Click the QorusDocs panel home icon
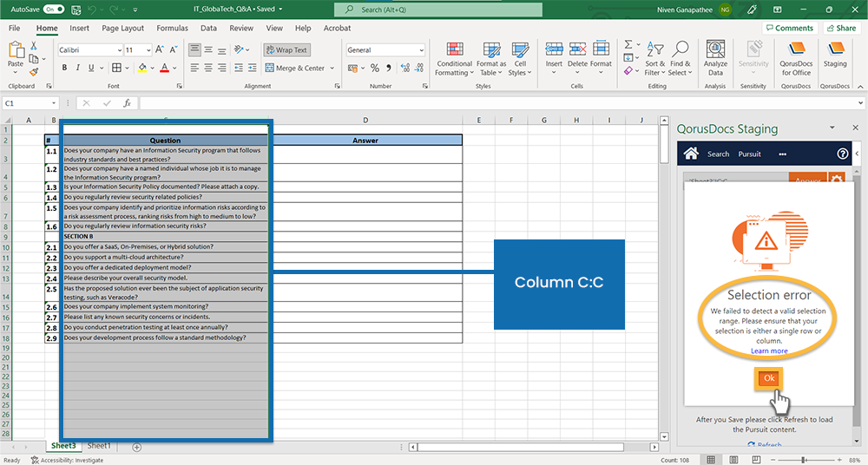This screenshot has height=465, width=868. [691, 154]
